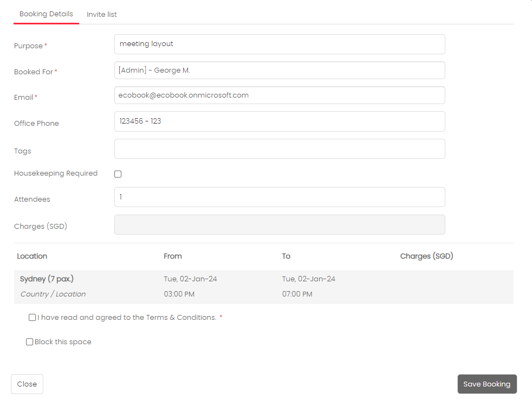Click the 03:00 PM start time

(x=179, y=294)
